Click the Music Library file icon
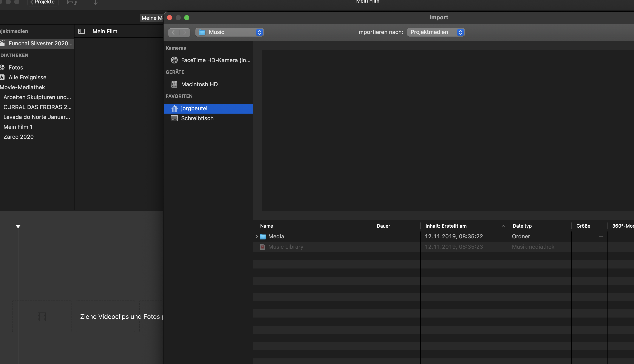Screen dimensions: 634x364 coord(262,247)
